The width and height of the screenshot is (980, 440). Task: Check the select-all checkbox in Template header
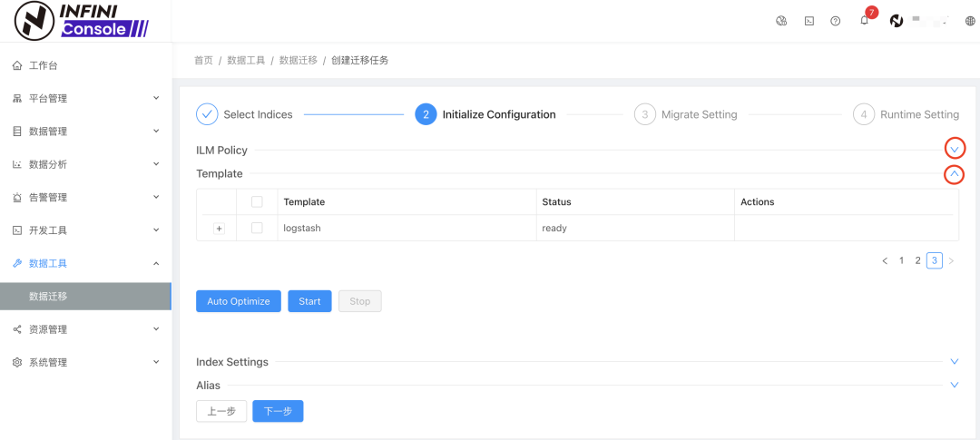point(257,202)
